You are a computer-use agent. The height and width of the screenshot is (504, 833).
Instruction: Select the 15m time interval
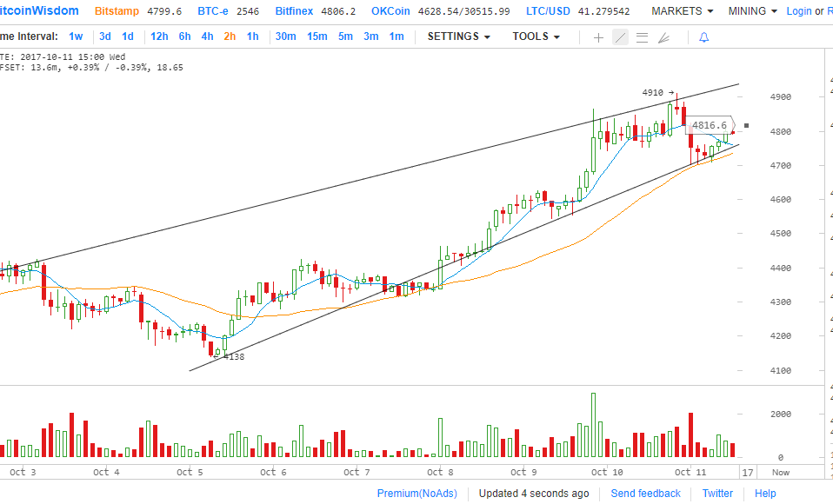[x=317, y=36]
